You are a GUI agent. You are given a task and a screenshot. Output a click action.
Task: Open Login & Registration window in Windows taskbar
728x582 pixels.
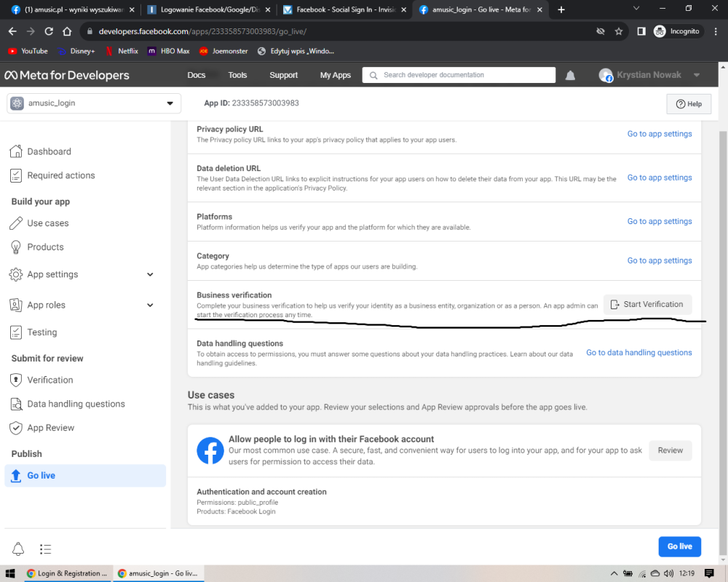pyautogui.click(x=67, y=573)
